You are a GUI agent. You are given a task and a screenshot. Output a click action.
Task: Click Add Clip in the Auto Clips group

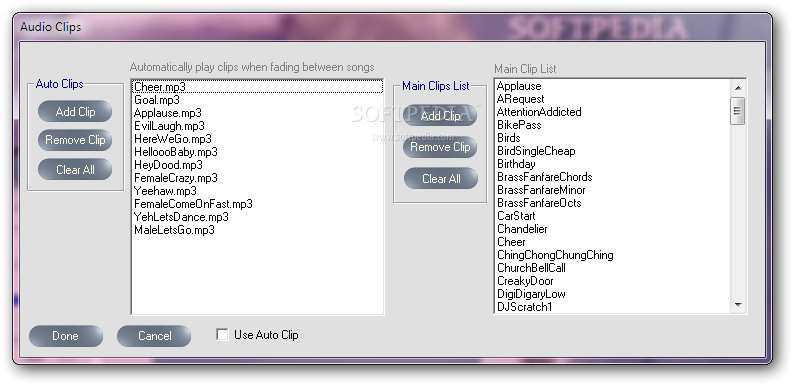[x=75, y=111]
